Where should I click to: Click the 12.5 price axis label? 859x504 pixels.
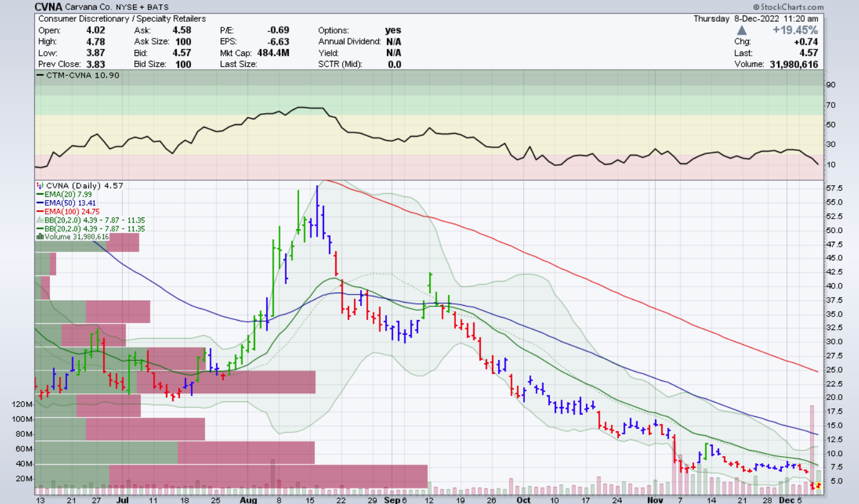834,439
